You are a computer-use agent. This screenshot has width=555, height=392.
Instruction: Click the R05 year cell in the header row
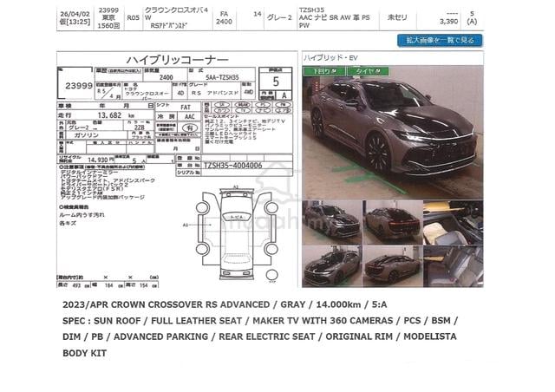click(133, 17)
